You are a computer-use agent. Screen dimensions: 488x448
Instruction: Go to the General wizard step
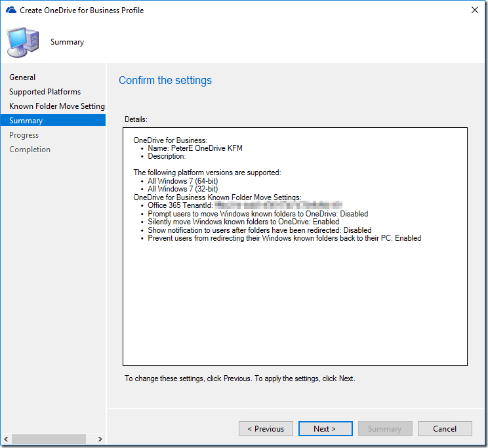(x=22, y=77)
